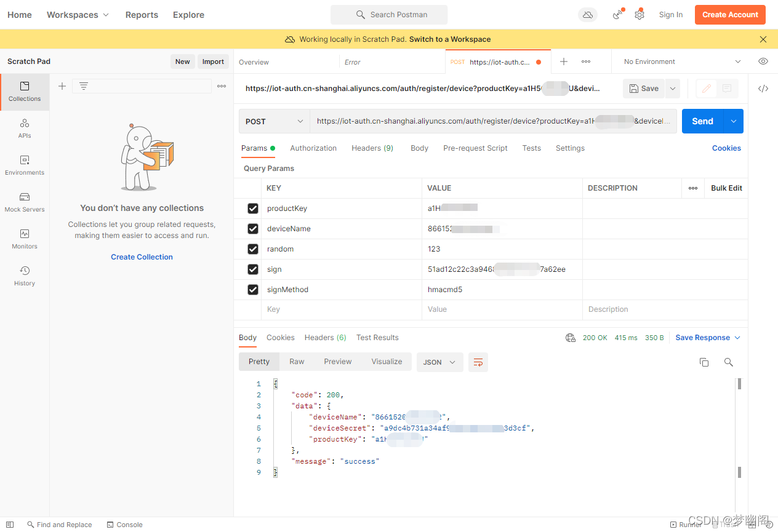Click the network globe icon in response
The image size is (778, 532).
[x=571, y=338]
